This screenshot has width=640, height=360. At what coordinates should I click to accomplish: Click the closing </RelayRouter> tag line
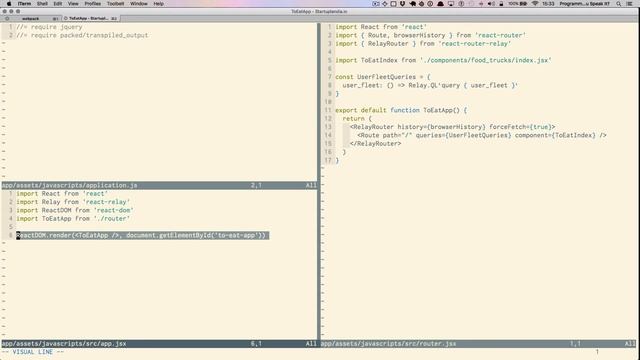[x=376, y=144]
